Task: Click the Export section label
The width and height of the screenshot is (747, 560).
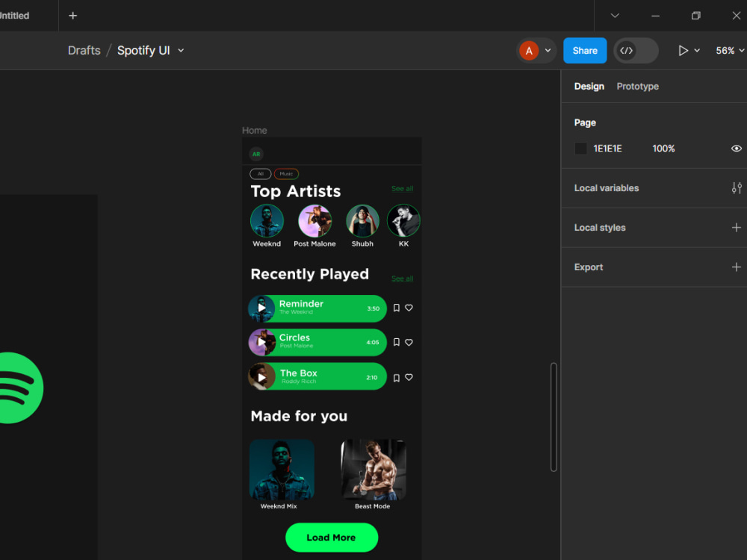Action: pos(589,267)
